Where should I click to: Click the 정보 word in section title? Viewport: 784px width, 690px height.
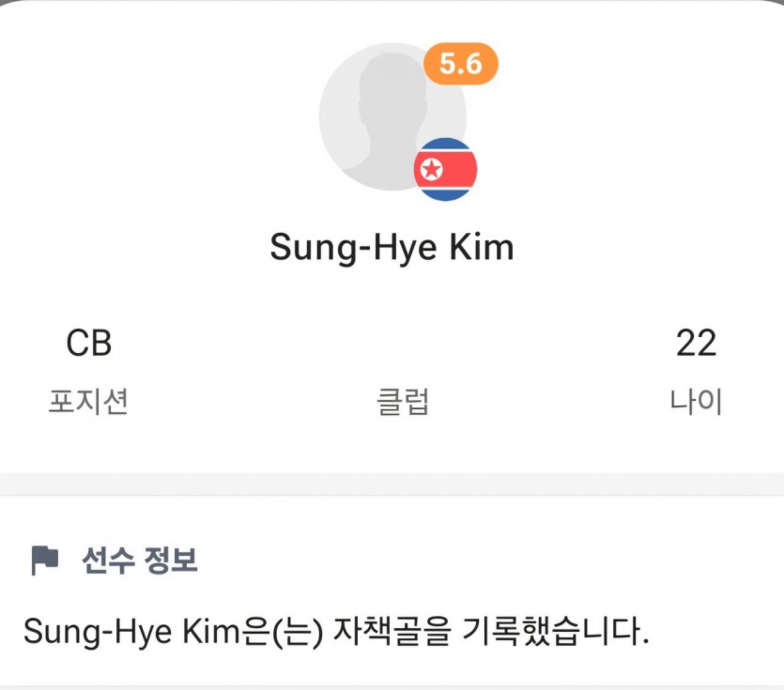(171, 560)
